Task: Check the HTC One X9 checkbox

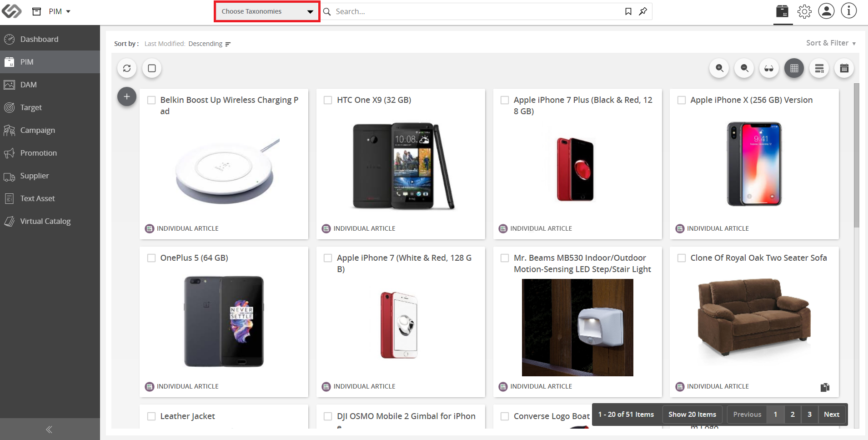Action: 328,100
